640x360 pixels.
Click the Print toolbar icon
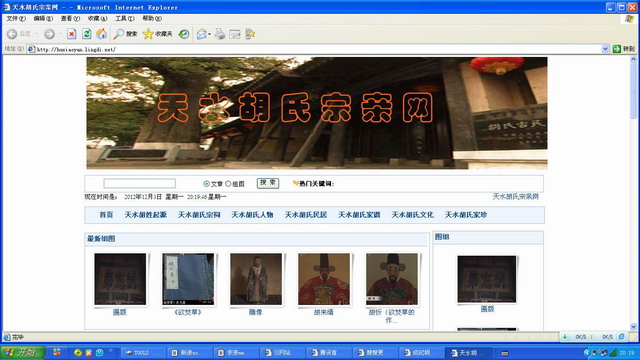220,34
